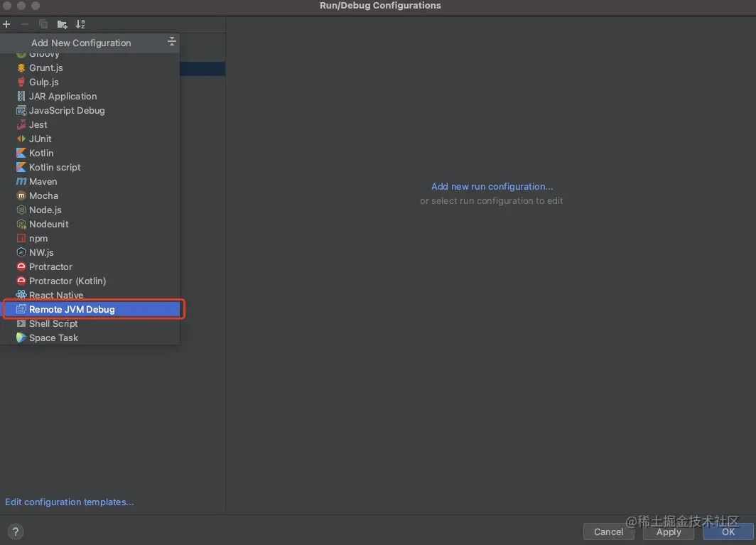The width and height of the screenshot is (756, 545).
Task: Select the Node.js text label
Action: [x=45, y=210]
